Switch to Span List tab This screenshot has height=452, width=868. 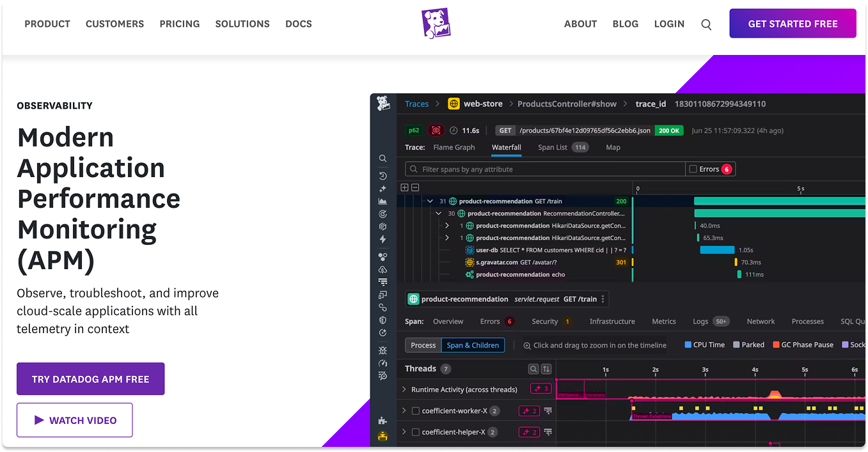pos(563,147)
